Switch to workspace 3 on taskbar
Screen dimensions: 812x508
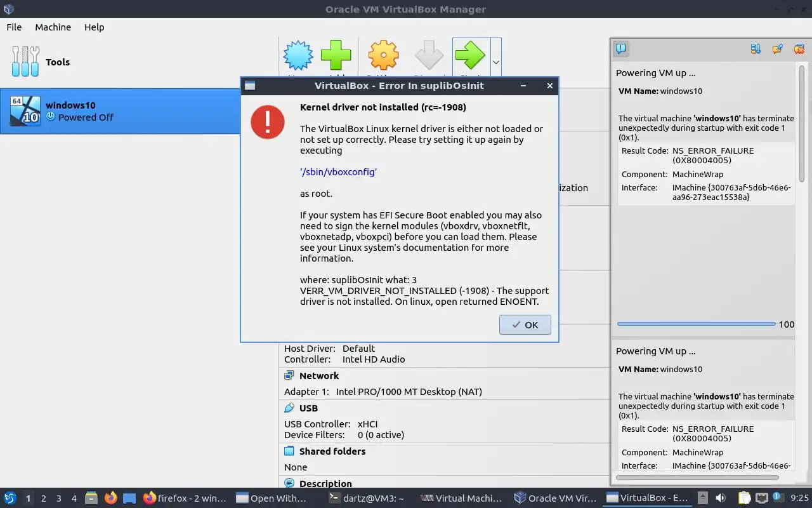pos(59,498)
